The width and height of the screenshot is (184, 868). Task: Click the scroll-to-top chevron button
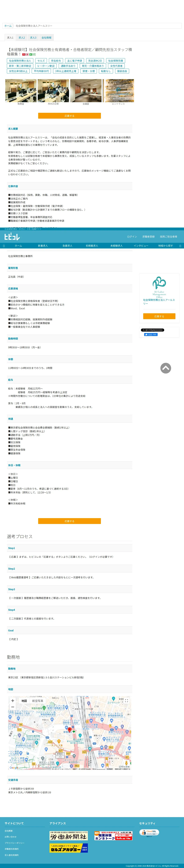(165, 368)
